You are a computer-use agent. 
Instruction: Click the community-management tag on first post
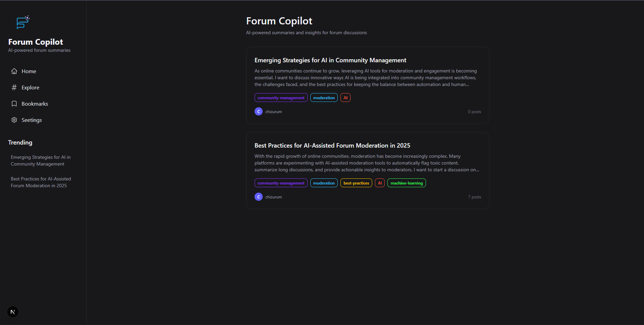tap(281, 97)
